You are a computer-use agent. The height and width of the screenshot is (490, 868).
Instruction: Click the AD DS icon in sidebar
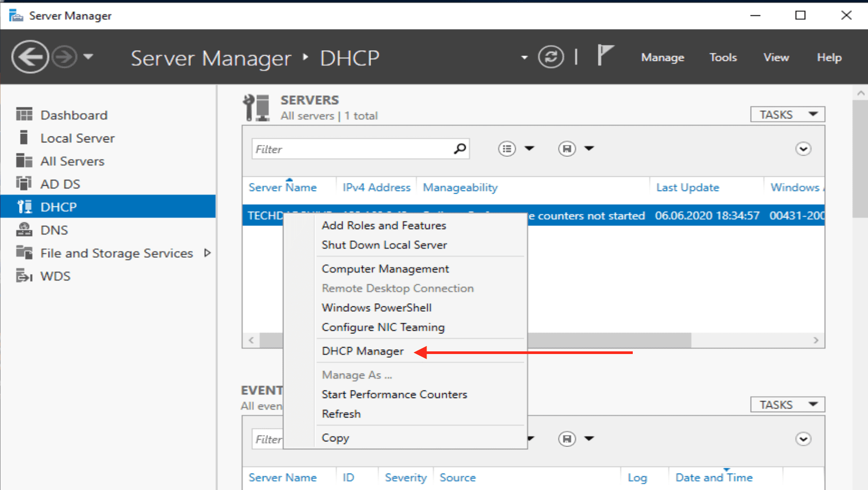[24, 183]
